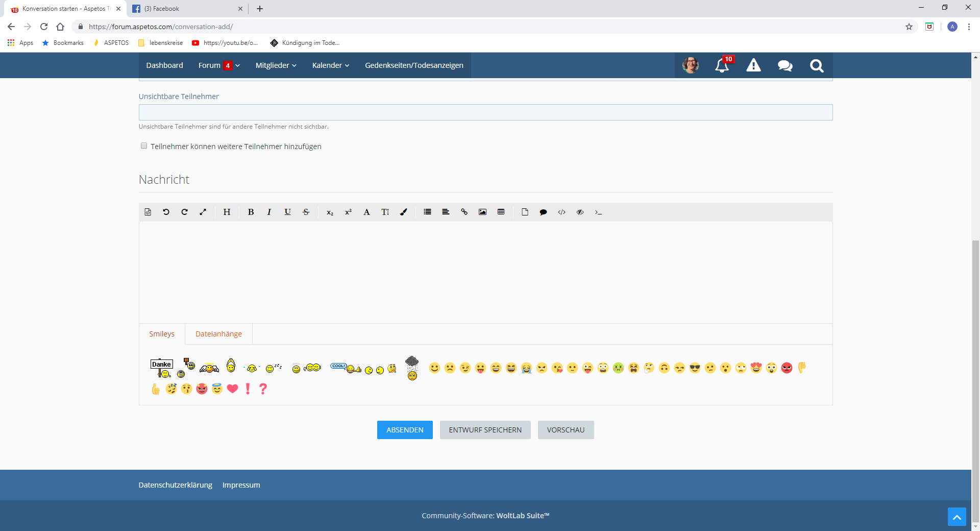980x531 pixels.
Task: Open the conversations speech bubble icon
Action: (785, 65)
